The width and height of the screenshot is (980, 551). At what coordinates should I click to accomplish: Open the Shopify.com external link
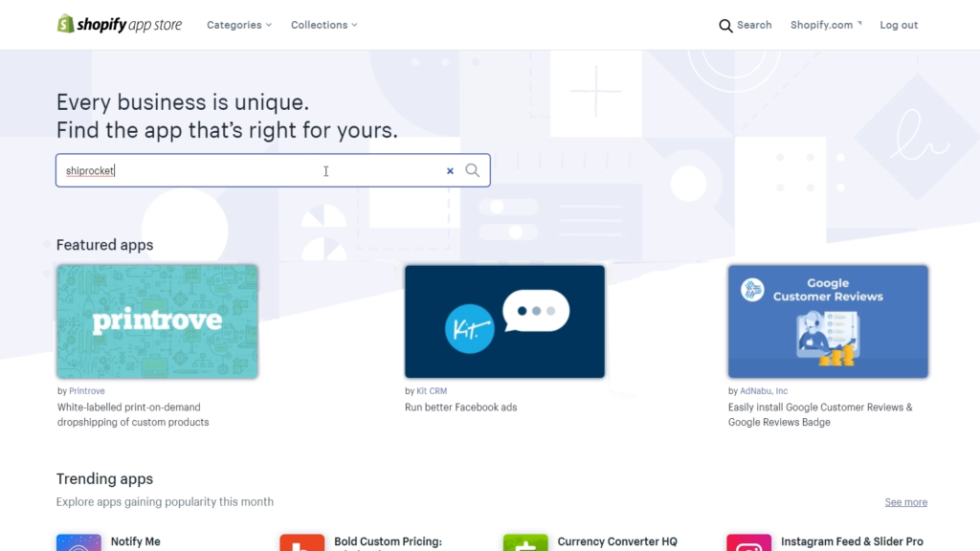pos(826,25)
